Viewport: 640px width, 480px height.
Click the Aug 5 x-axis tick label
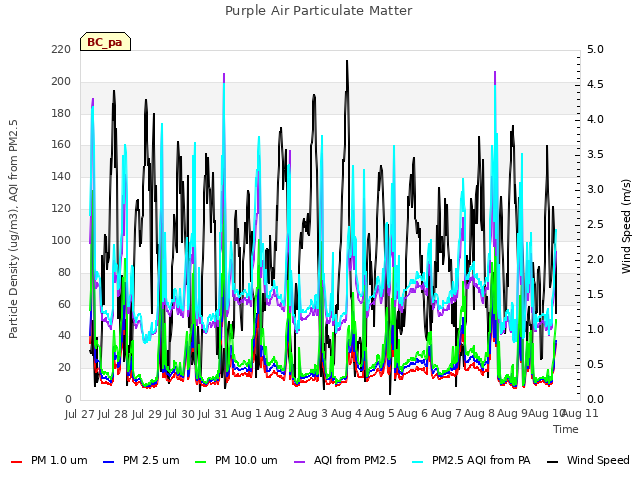[x=379, y=413]
